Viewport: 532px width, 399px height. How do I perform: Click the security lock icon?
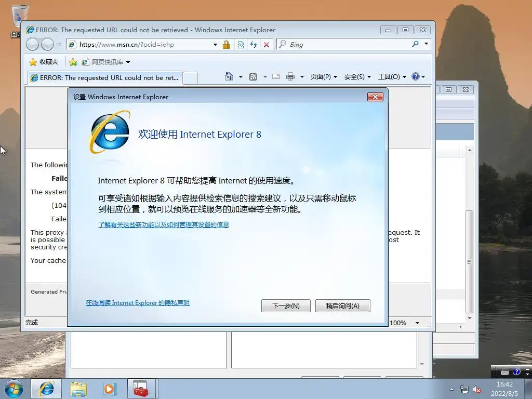point(227,45)
